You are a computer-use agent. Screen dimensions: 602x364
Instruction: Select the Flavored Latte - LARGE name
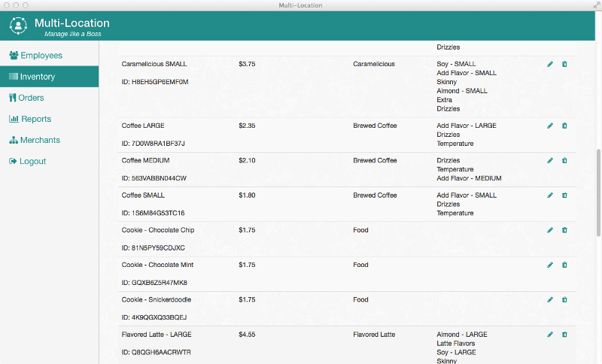(x=157, y=335)
